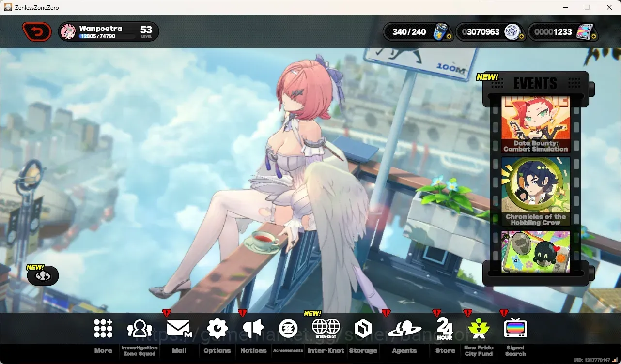Open the Mail envelope icon
Screen dimensions: 621x364
tap(179, 329)
